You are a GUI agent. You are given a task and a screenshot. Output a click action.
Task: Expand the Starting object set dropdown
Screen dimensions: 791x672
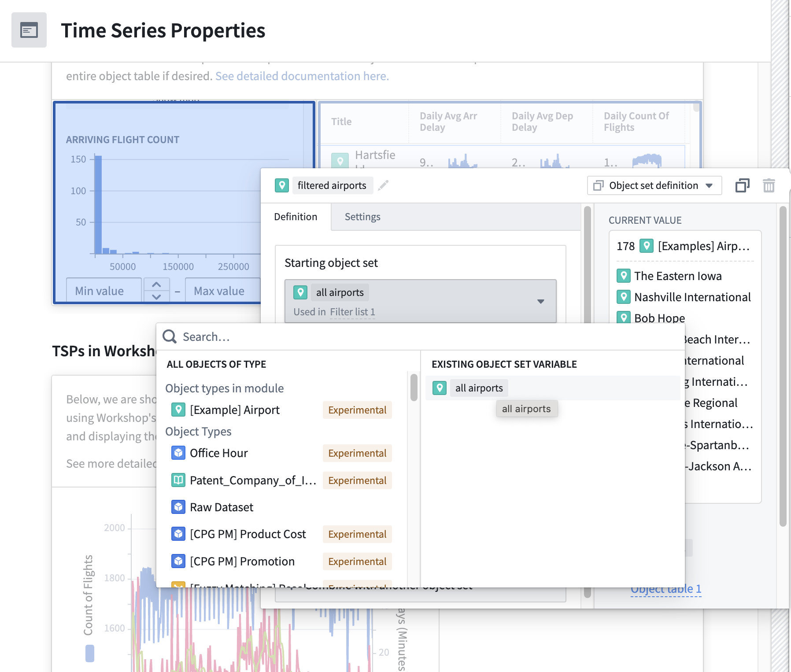pyautogui.click(x=540, y=302)
